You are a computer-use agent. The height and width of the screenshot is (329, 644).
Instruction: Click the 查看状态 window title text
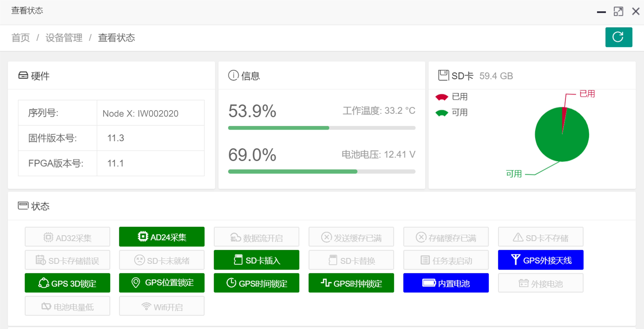(x=27, y=11)
